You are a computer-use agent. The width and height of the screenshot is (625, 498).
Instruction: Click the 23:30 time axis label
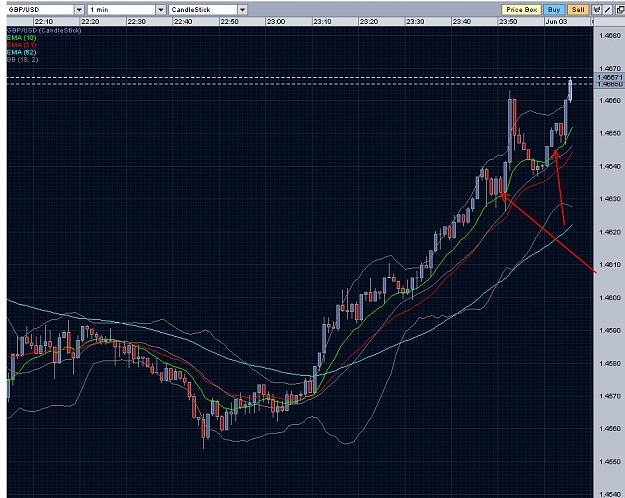415,22
